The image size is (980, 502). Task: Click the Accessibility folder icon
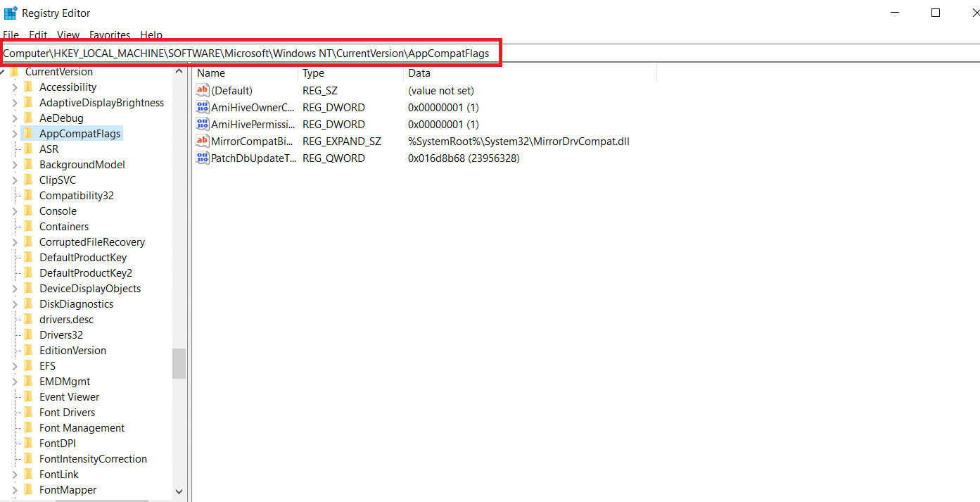(x=28, y=87)
